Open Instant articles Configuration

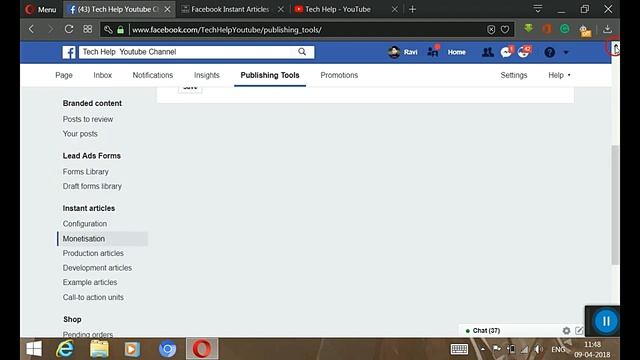coord(84,224)
